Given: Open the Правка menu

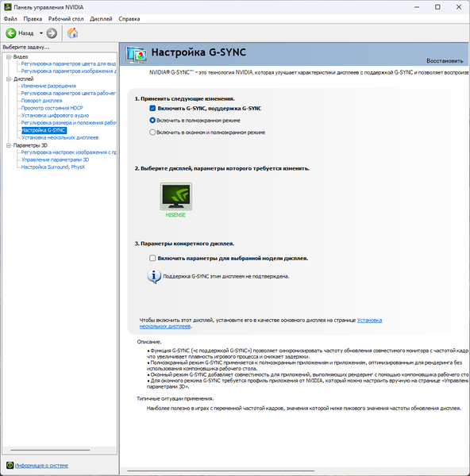Looking at the screenshot, I should [x=33, y=19].
